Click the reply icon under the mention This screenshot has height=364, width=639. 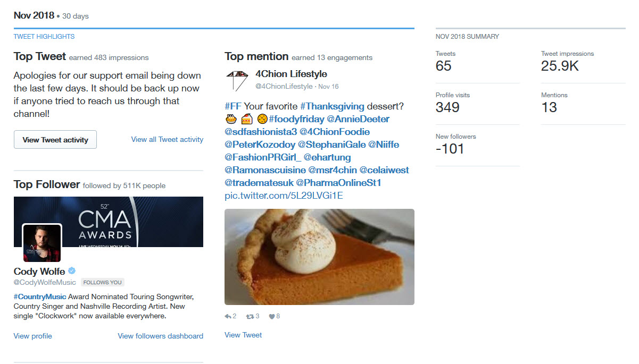point(228,316)
